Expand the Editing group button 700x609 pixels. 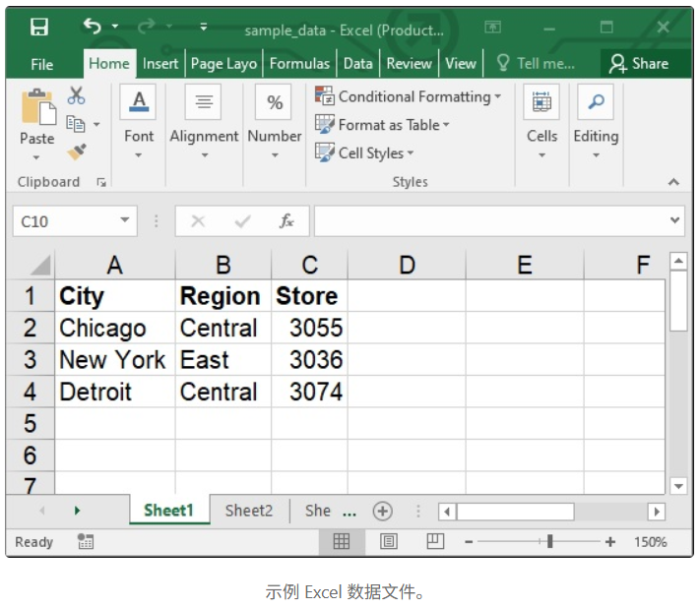pyautogui.click(x=596, y=121)
